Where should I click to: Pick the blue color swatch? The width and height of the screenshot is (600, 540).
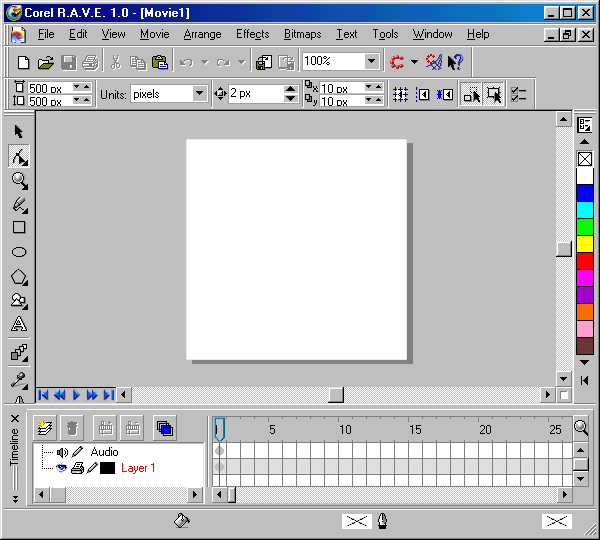coord(585,193)
